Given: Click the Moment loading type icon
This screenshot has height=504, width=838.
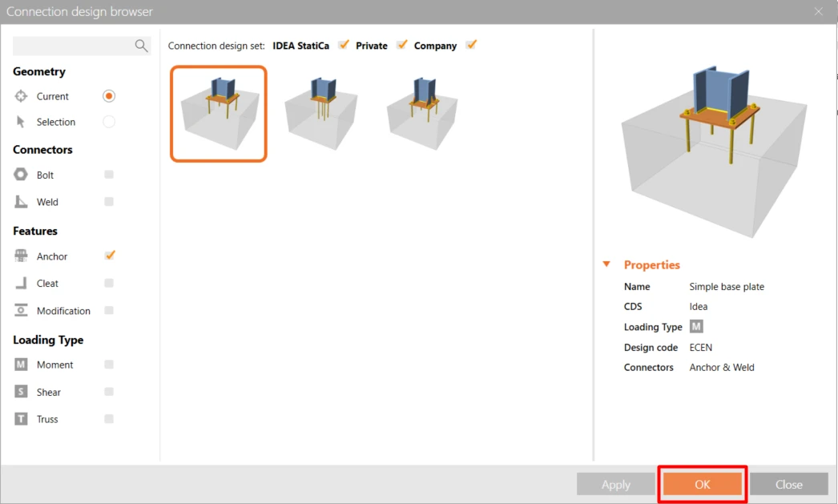Looking at the screenshot, I should point(21,365).
